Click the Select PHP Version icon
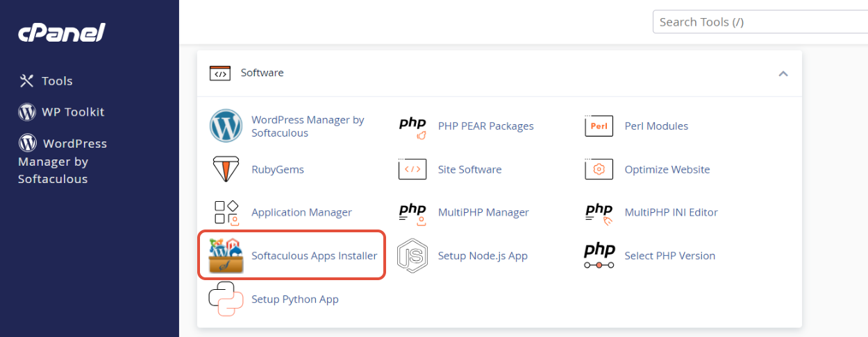Viewport: 868px width, 337px height. tap(599, 256)
